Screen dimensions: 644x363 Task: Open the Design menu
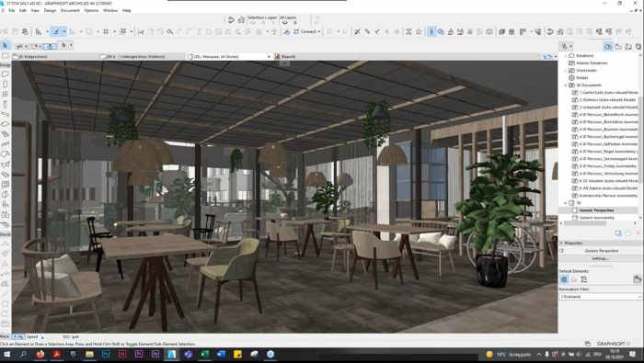pyautogui.click(x=50, y=10)
